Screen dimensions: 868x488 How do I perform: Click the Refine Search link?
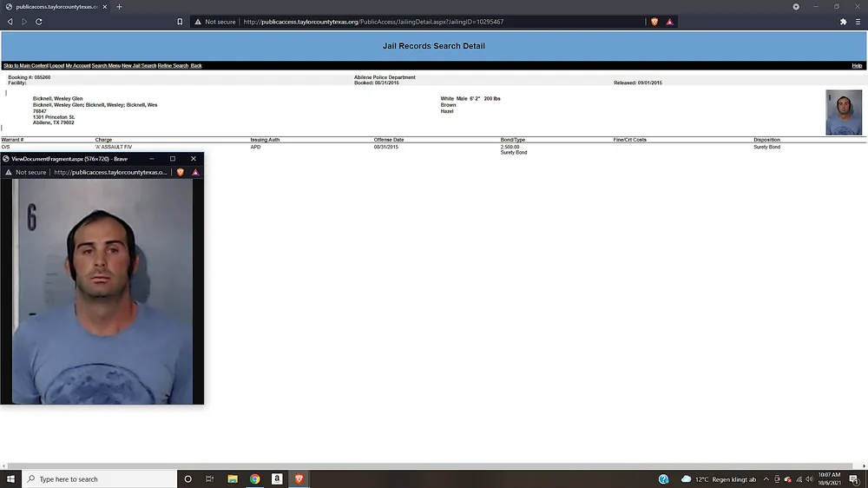click(x=173, y=66)
